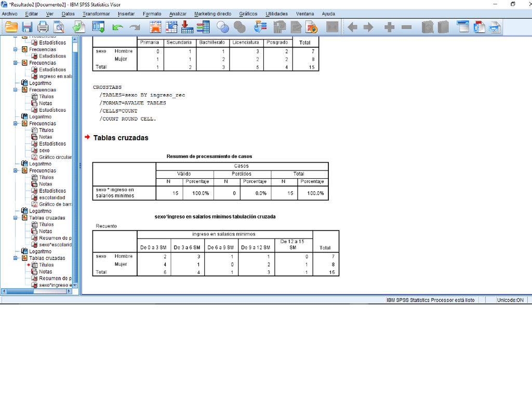Image resolution: width=532 pixels, height=399 pixels.
Task: Click the script page with orange play icon
Action: (312, 27)
